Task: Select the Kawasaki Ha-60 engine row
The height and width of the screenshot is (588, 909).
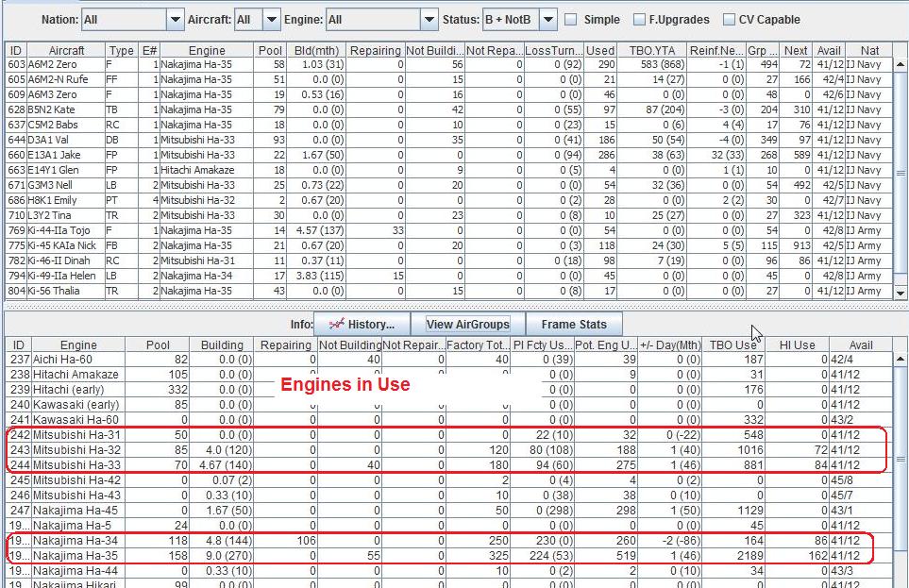Action: pos(448,420)
